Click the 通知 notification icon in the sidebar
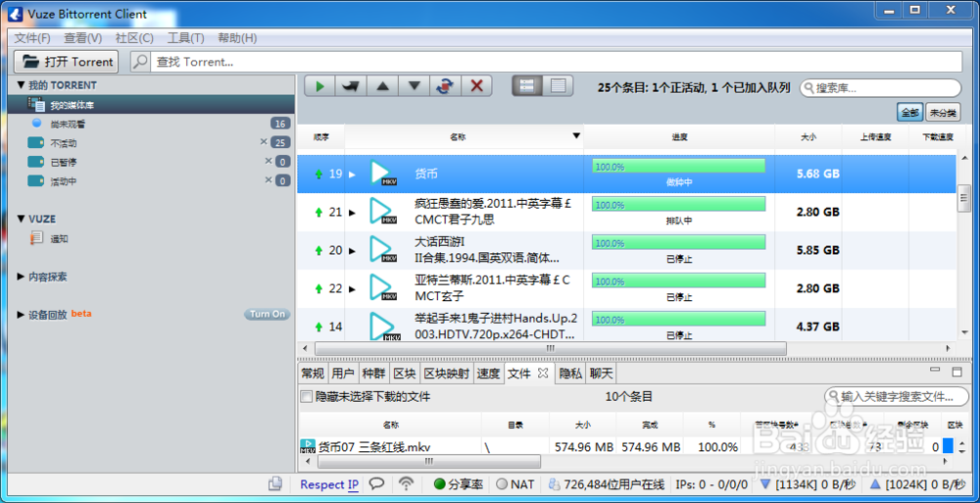980x503 pixels. click(36, 238)
